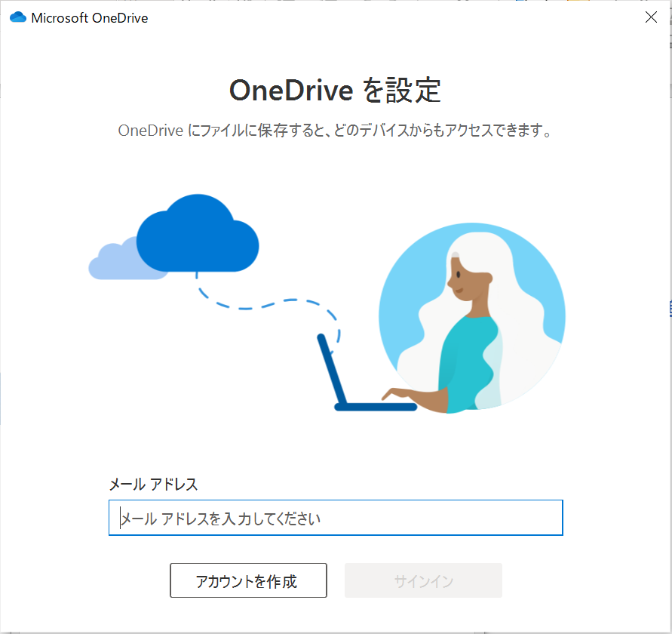The height and width of the screenshot is (634, 672).
Task: Click the greyed-out サインイン button
Action: tap(423, 580)
